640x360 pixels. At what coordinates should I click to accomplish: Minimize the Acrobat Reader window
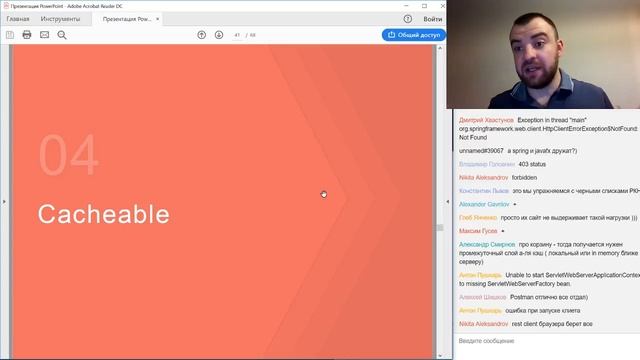[x=406, y=6]
